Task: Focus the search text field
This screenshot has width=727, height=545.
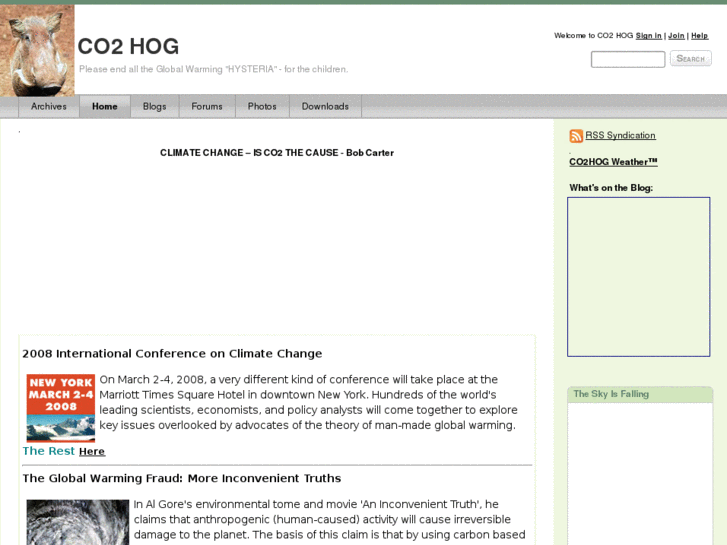Action: 628,59
